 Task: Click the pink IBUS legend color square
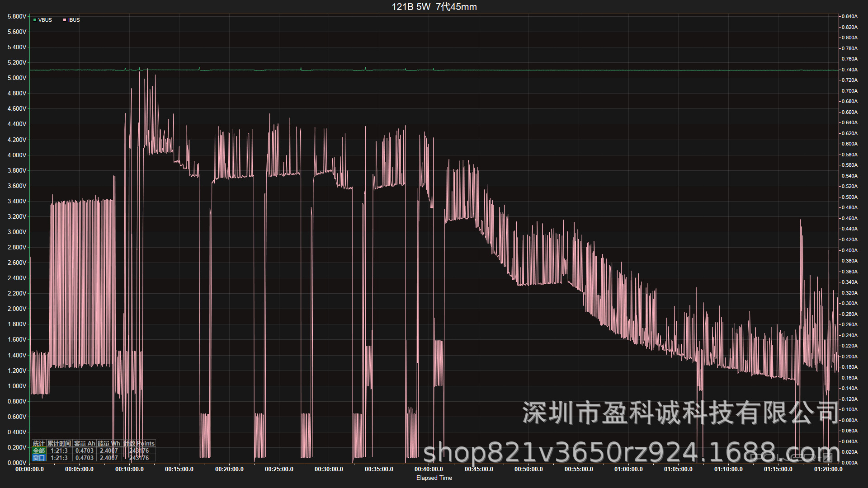coord(65,20)
